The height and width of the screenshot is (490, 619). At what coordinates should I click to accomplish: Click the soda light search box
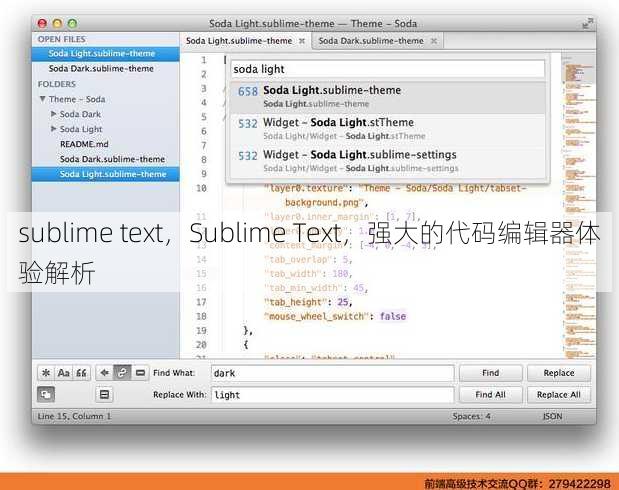[x=387, y=69]
